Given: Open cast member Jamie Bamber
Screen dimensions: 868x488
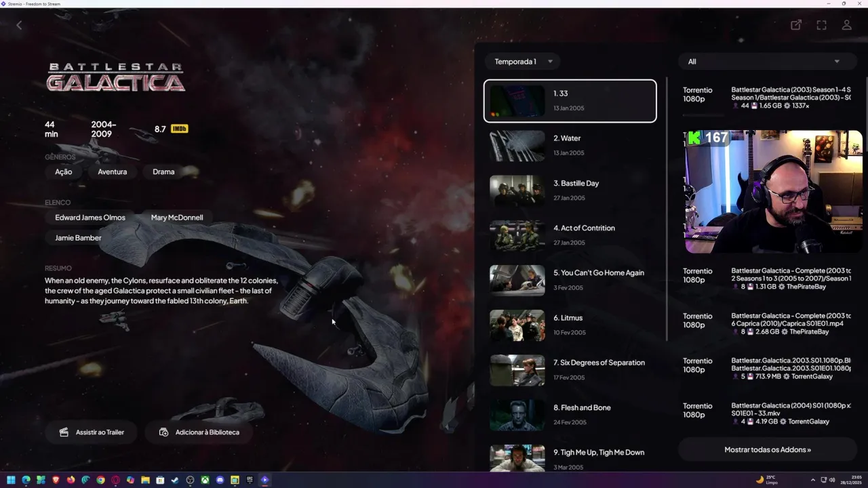Looking at the screenshot, I should point(78,238).
